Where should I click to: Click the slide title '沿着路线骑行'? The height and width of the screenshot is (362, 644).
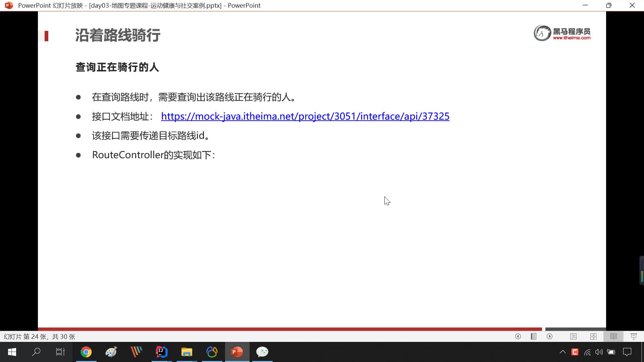(117, 35)
